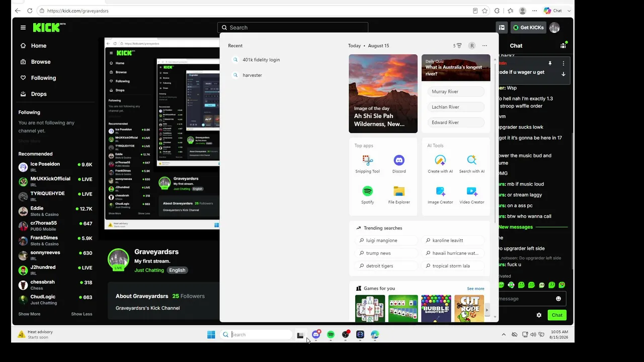Image resolution: width=644 pixels, height=362 pixels.
Task: Open the R account icon in search panel
Action: [x=472, y=46]
